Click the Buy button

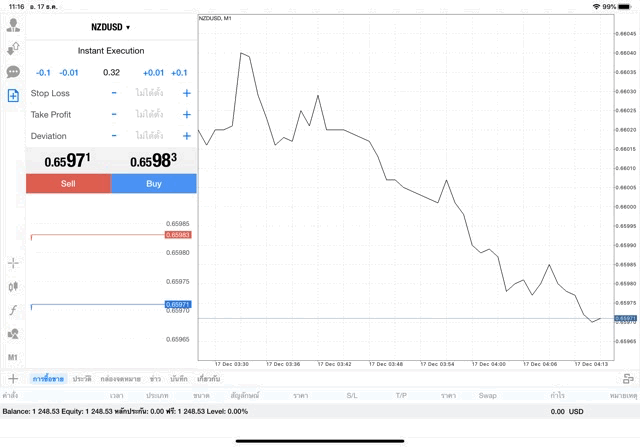click(154, 184)
